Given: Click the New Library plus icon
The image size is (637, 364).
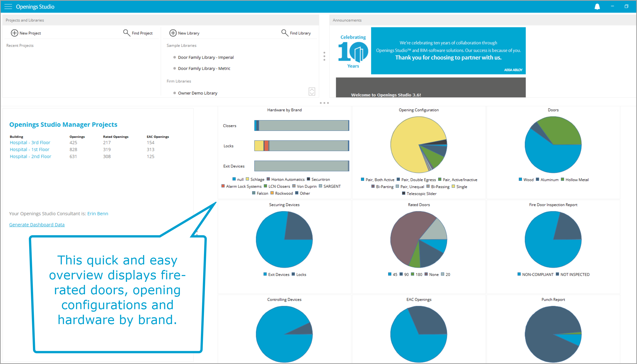Looking at the screenshot, I should coord(173,33).
